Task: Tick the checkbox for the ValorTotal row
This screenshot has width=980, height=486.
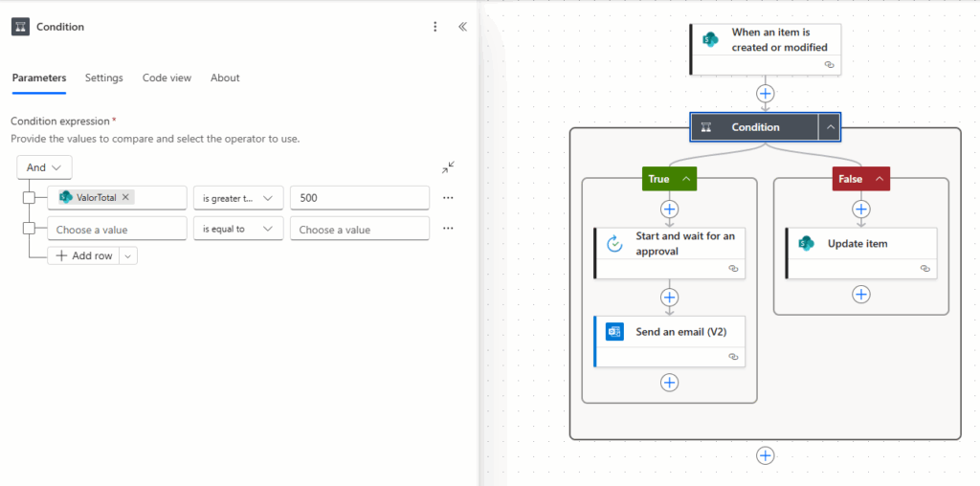Action: pos(29,198)
